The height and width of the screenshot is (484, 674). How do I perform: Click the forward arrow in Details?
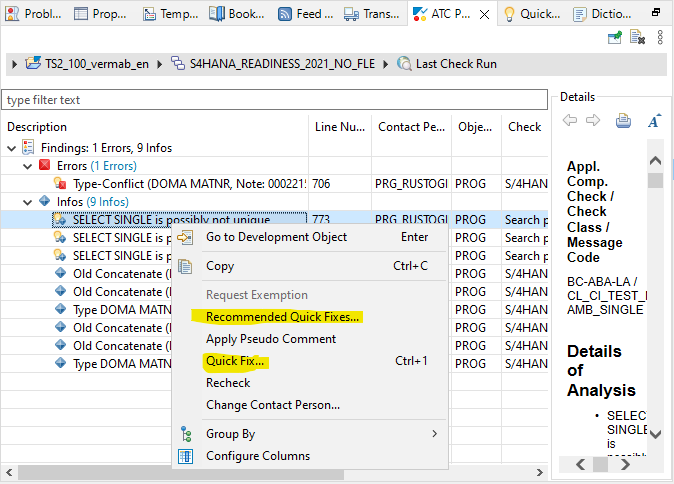click(x=592, y=121)
